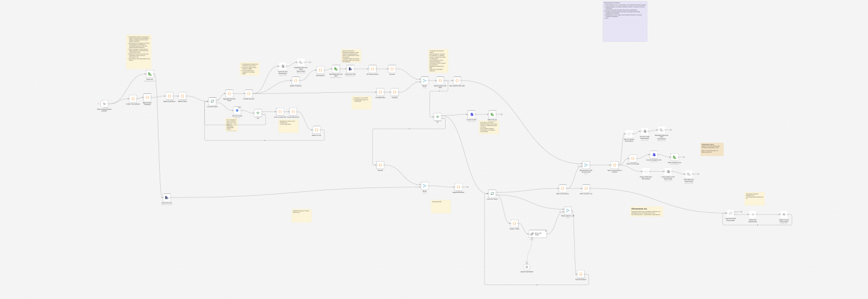Select the deactivated Loop Over Items3 node

pyautogui.click(x=731, y=213)
